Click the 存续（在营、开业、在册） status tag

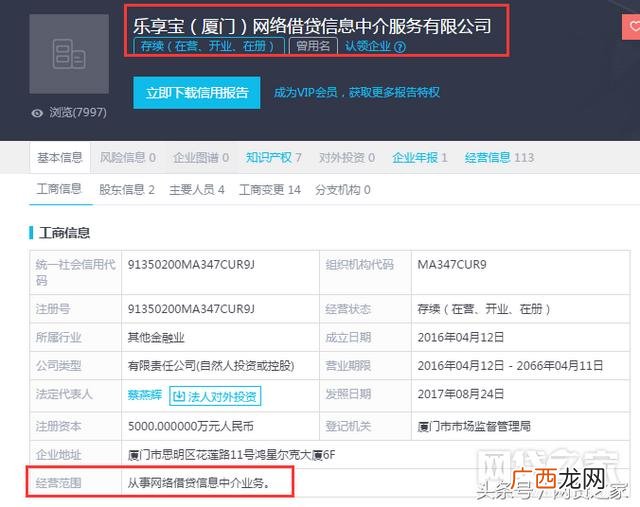(x=209, y=46)
